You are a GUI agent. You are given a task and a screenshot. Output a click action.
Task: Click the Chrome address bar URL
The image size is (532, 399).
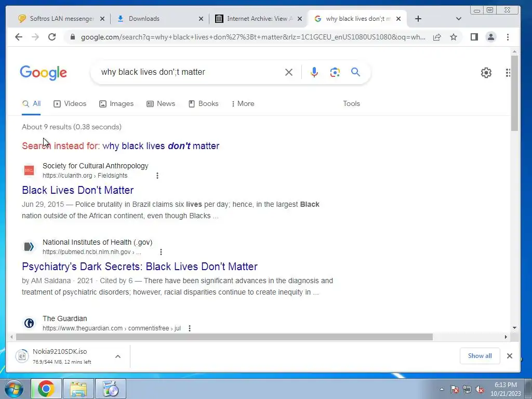[253, 37]
